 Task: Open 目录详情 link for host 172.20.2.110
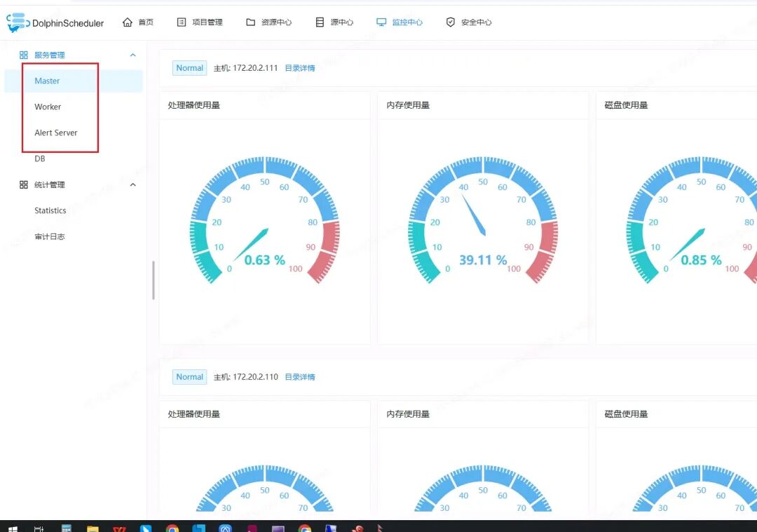[300, 377]
